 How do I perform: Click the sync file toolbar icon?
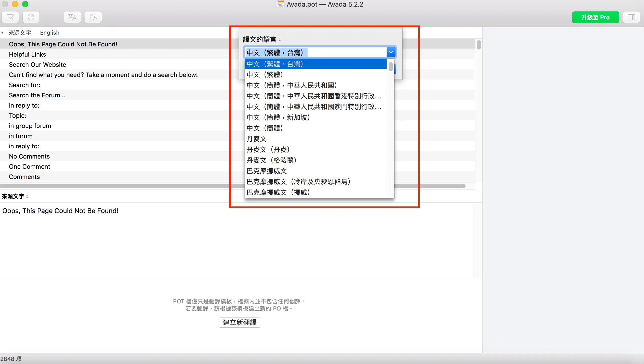[x=93, y=17]
